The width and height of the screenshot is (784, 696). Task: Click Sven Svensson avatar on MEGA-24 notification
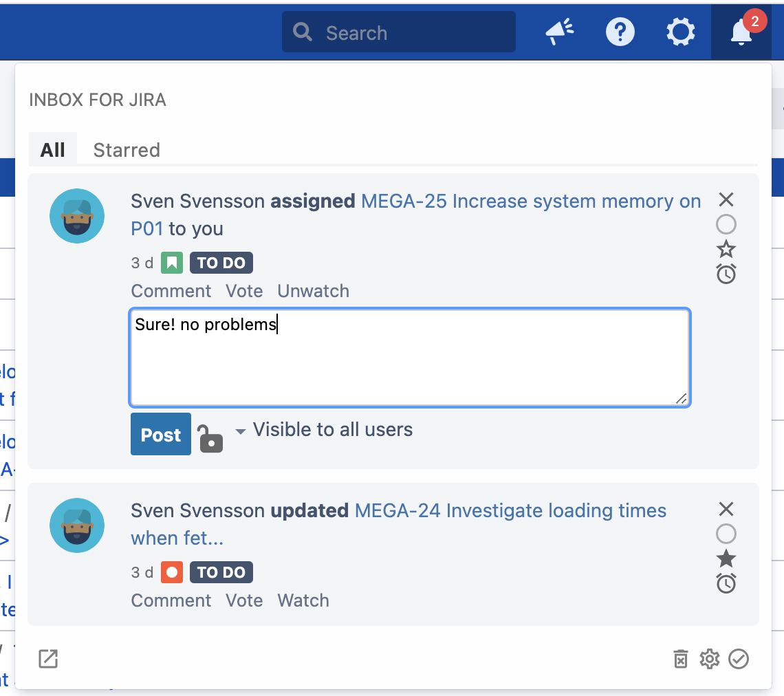tap(77, 525)
